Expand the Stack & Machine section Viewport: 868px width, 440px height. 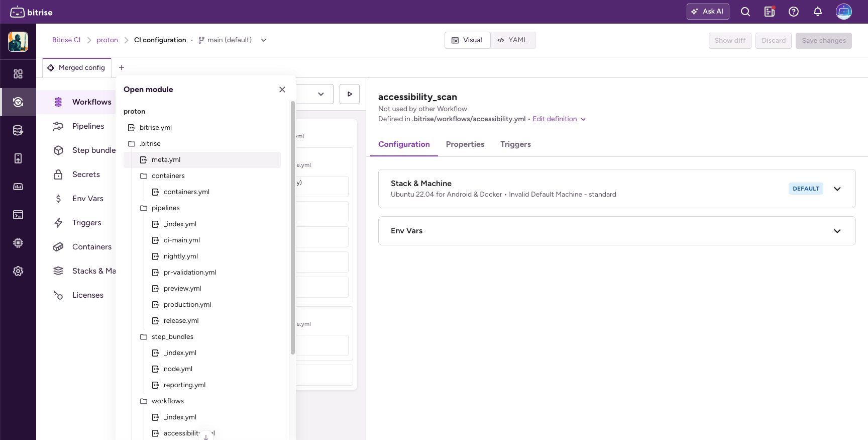(x=617, y=189)
